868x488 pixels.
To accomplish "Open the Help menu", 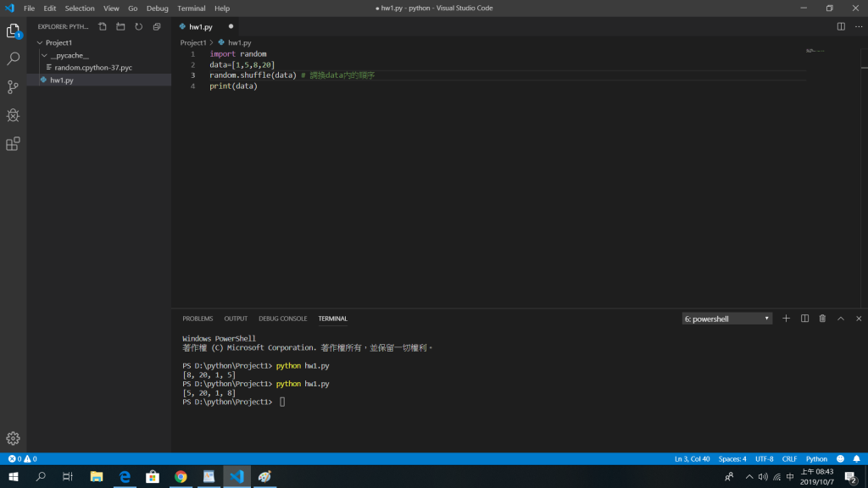I will pyautogui.click(x=222, y=8).
